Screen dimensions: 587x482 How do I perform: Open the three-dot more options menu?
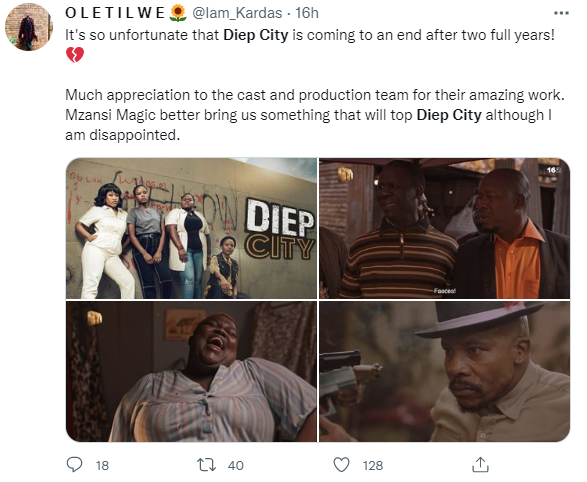coord(561,13)
